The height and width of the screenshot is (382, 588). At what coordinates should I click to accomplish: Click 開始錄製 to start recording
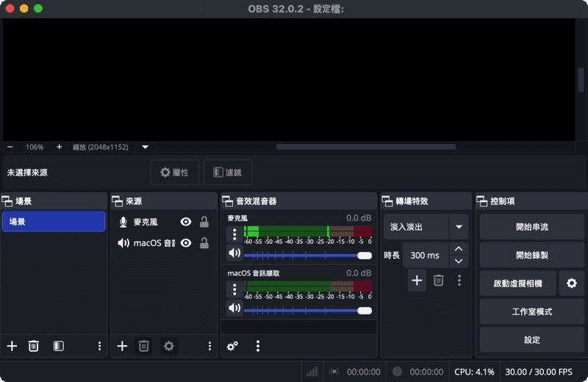click(x=531, y=256)
